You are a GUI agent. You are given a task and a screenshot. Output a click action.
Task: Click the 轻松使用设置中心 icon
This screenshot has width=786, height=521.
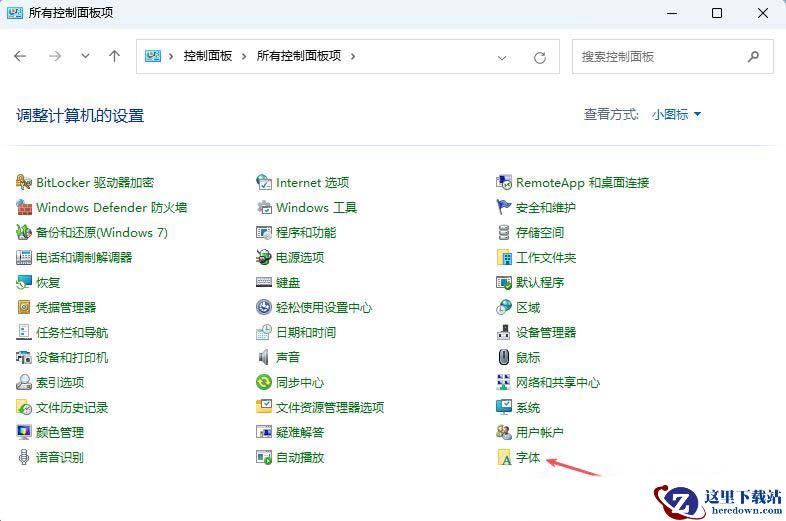[264, 307]
